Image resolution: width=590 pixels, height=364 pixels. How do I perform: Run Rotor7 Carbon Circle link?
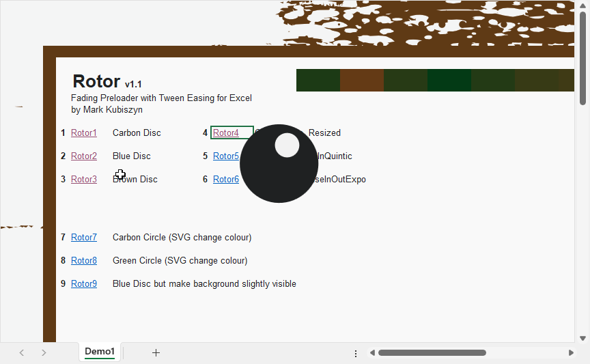[x=84, y=238]
